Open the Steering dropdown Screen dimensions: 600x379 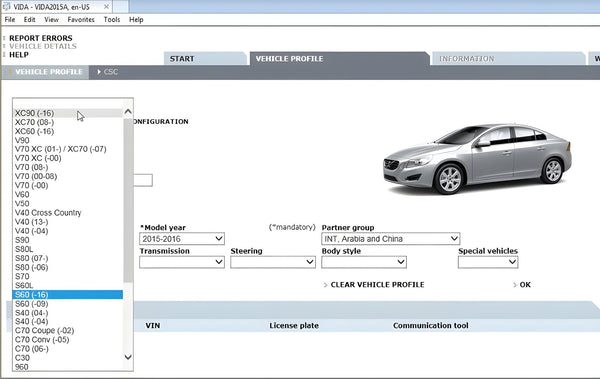click(273, 262)
